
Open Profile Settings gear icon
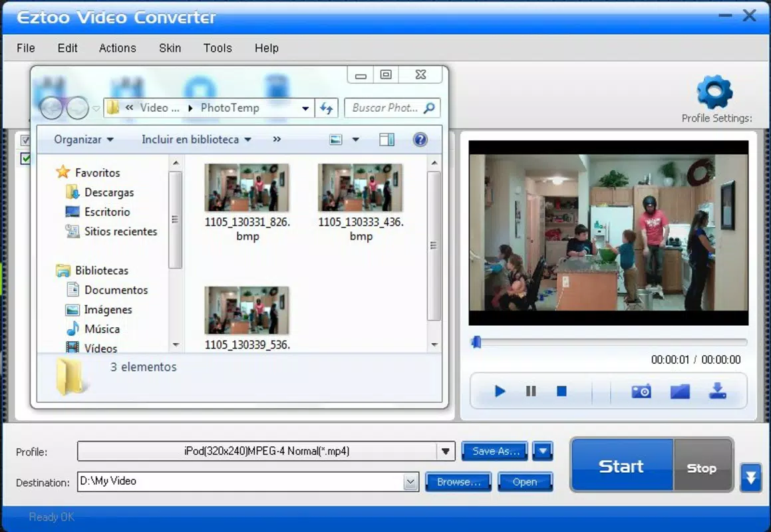click(714, 92)
